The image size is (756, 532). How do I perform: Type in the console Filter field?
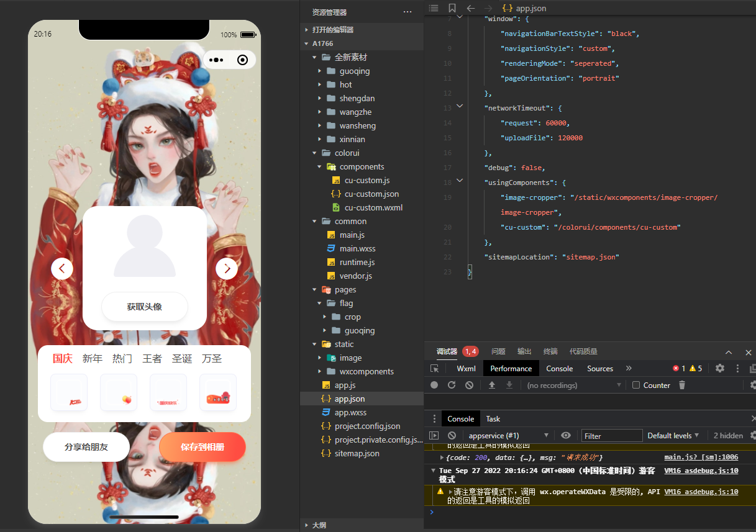(x=611, y=436)
